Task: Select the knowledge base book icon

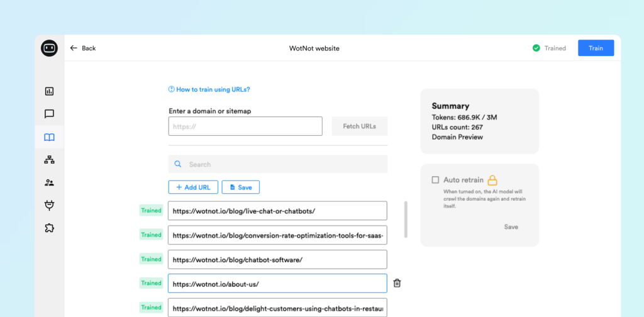Action: (49, 137)
